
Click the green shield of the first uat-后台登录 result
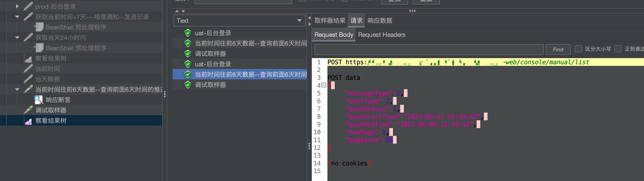click(188, 33)
